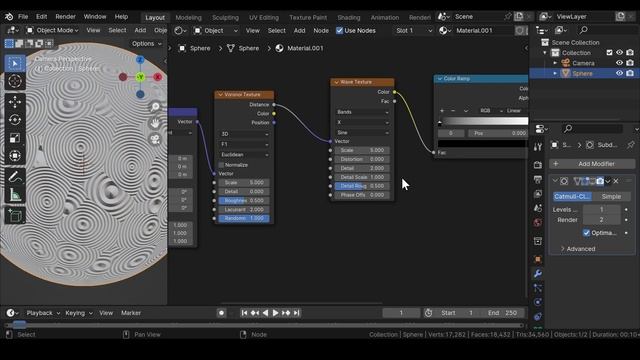640x360 pixels.
Task: Disable Sphere in renders camera icon
Action: click(x=630, y=73)
